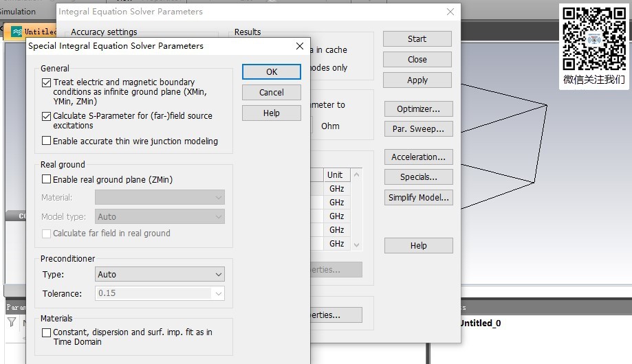
Task: Toggle infinite ground plane boundary checkbox
Action: point(46,82)
